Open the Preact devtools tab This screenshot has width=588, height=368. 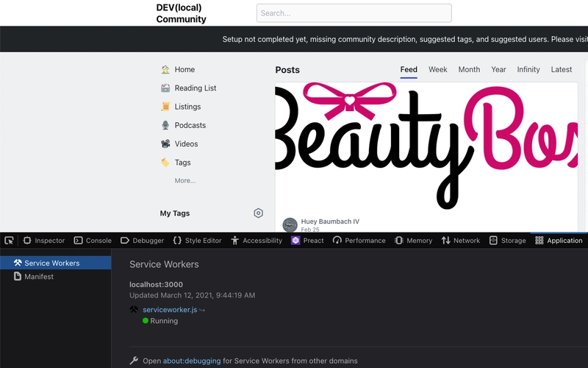tap(307, 241)
